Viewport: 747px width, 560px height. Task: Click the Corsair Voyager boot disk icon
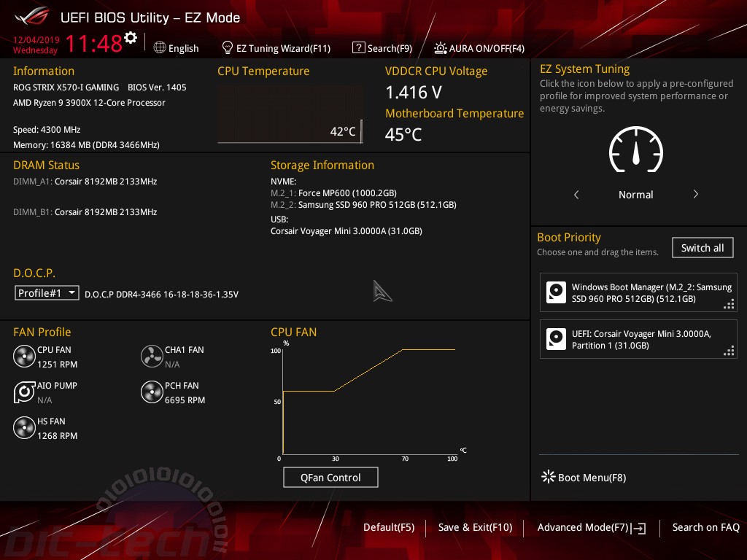pos(556,339)
